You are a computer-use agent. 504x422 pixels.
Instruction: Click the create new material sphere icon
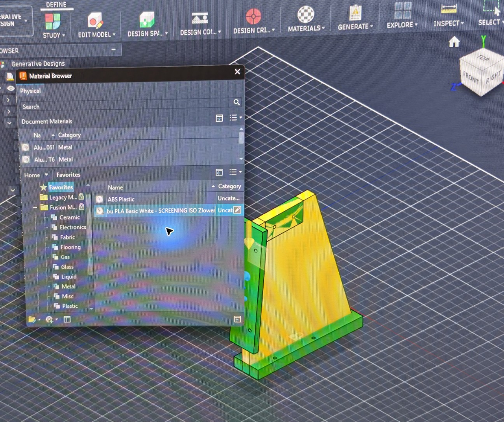pyautogui.click(x=49, y=320)
